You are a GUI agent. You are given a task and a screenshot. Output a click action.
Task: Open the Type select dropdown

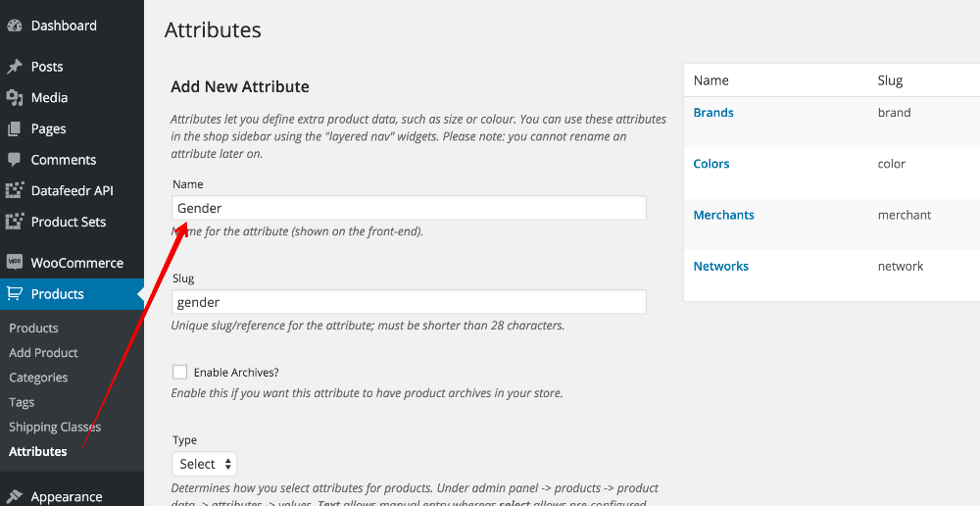pyautogui.click(x=205, y=464)
